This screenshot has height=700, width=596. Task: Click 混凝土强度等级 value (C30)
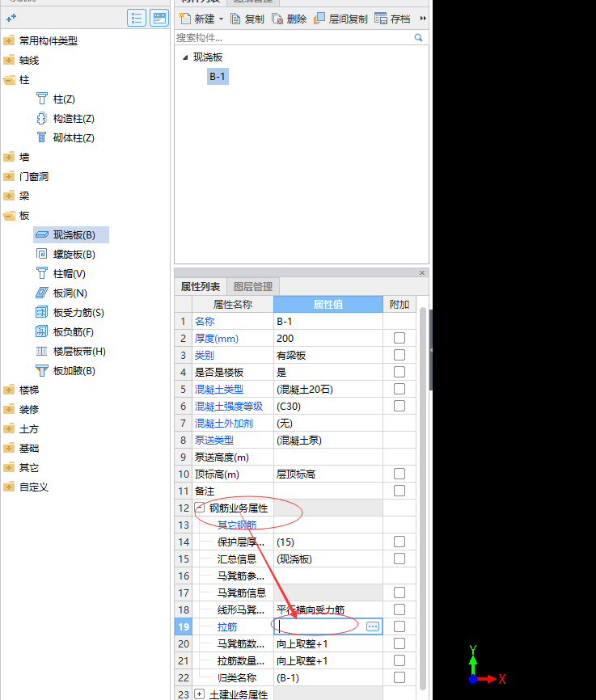tap(328, 407)
